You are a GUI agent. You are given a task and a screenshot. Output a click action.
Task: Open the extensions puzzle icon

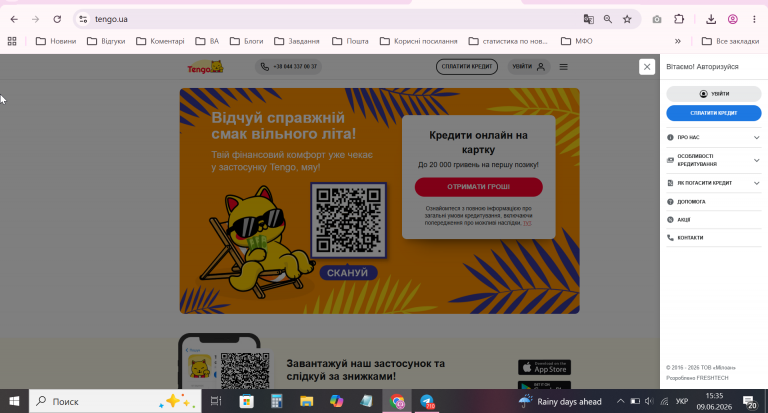679,19
